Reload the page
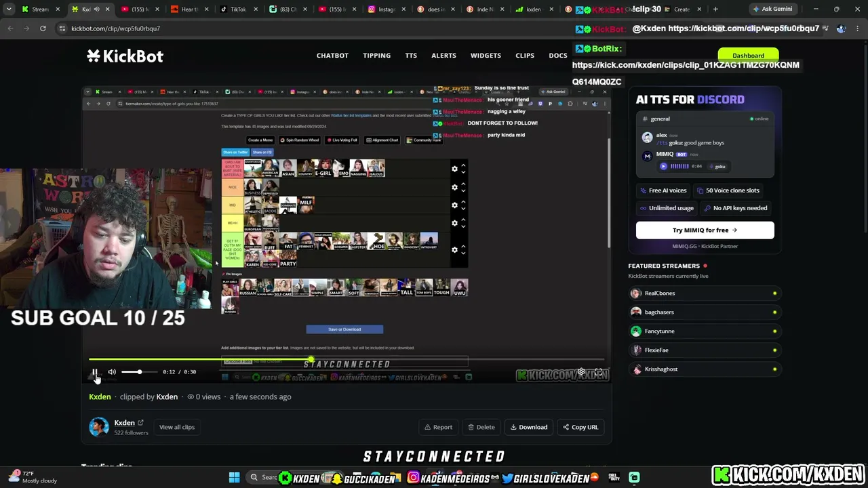This screenshot has width=868, height=488. click(43, 28)
